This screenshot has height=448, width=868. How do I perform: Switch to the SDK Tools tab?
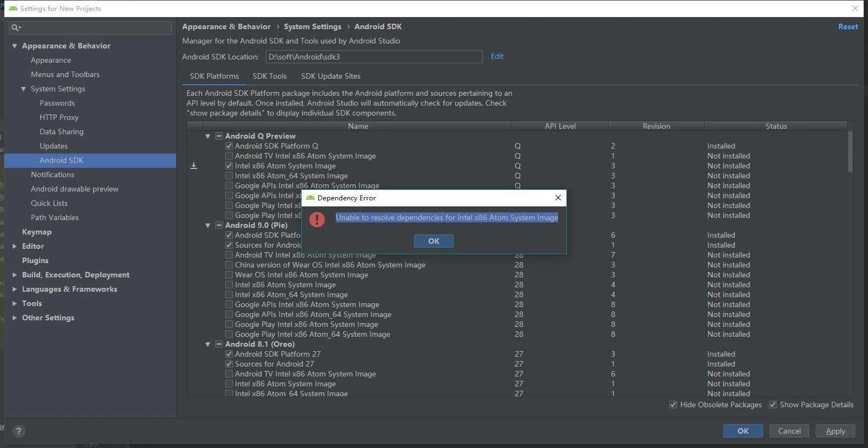click(x=270, y=76)
